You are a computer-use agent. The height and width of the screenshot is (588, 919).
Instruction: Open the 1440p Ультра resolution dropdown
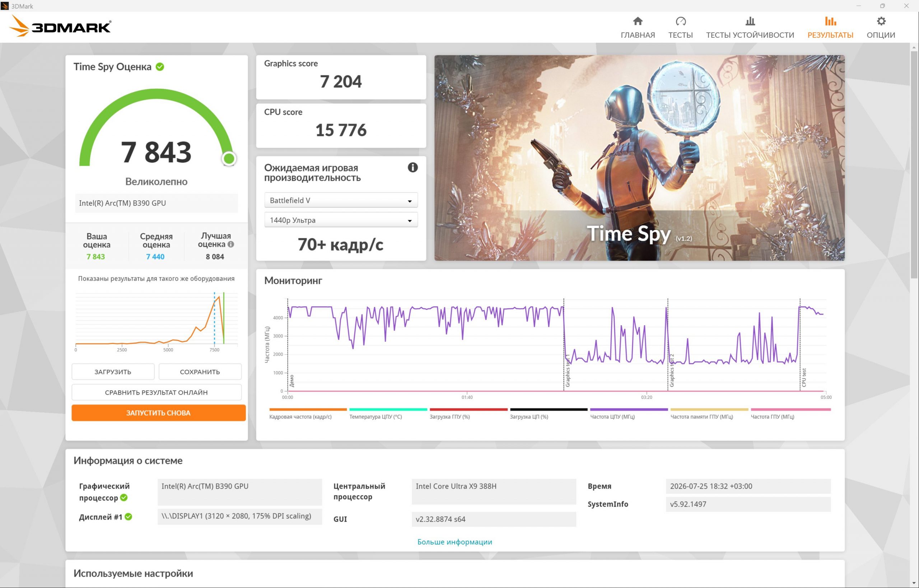tap(341, 220)
